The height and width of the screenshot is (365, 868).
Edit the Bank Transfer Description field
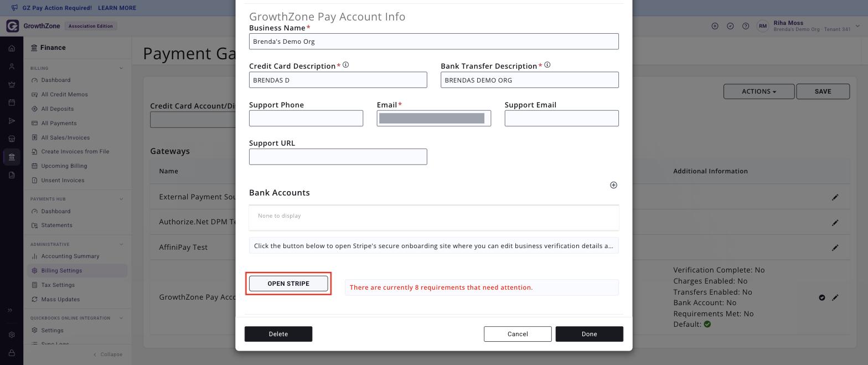(530, 80)
